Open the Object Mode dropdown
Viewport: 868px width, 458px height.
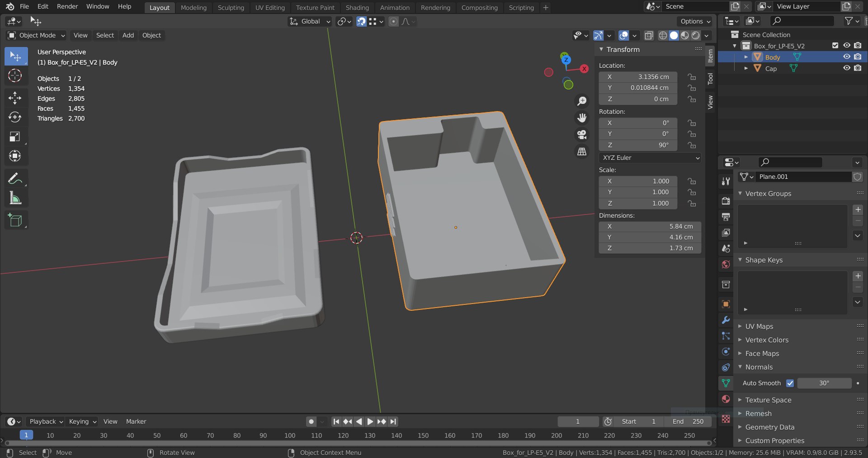click(37, 35)
